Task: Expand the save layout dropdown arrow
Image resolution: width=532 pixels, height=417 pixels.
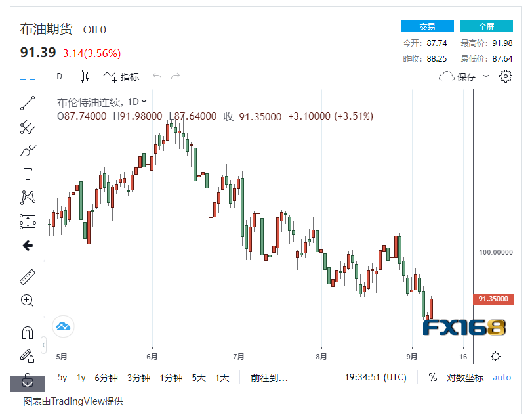Action: tap(486, 76)
